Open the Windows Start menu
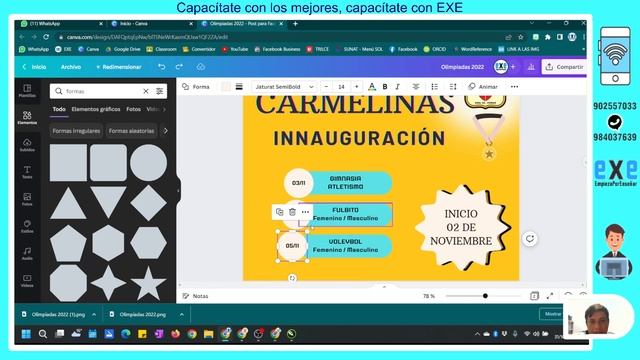 coord(26,334)
